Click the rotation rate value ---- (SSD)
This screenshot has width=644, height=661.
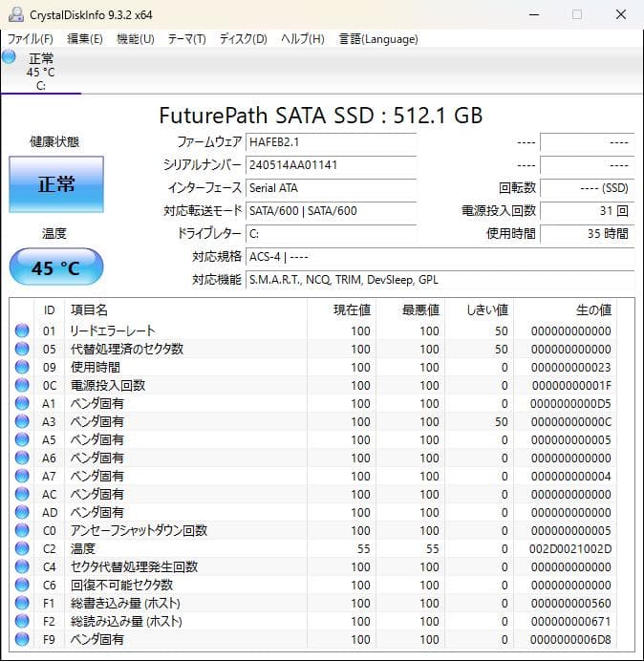tap(587, 187)
